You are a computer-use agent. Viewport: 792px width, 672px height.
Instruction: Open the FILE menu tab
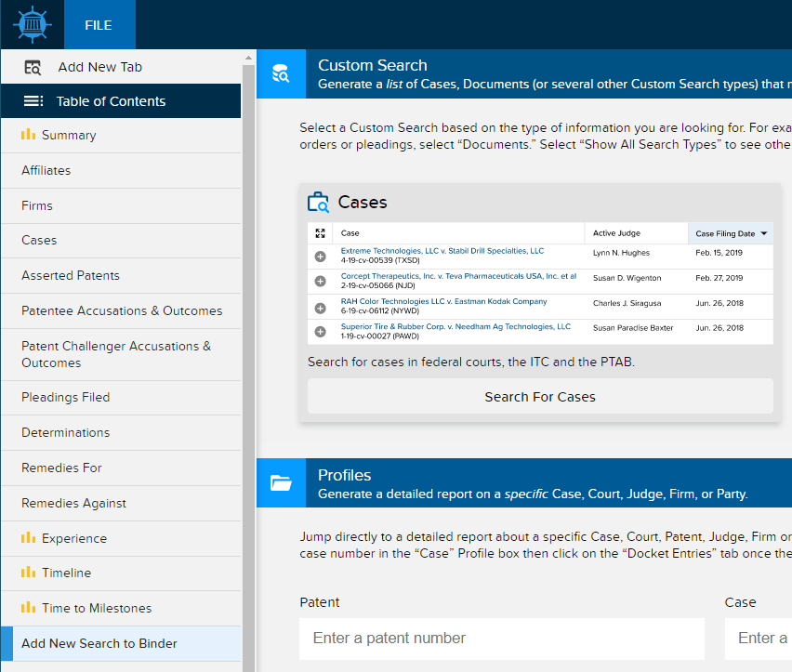click(x=99, y=25)
